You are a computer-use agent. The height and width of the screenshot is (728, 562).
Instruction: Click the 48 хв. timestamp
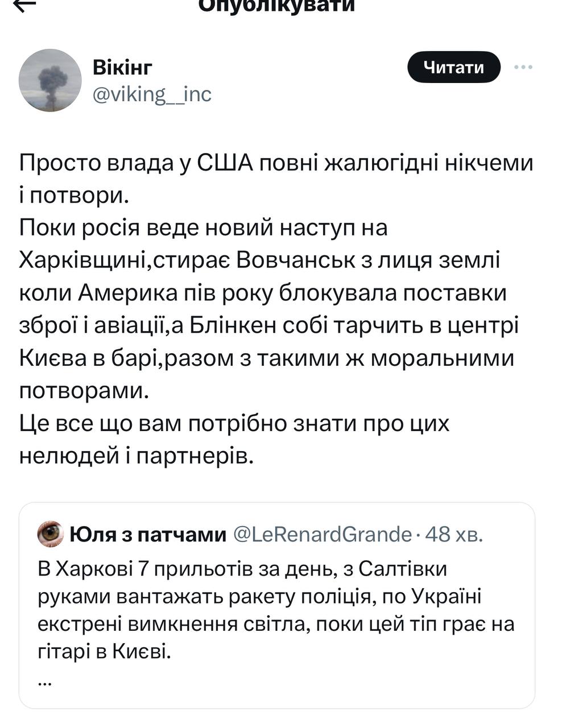pyautogui.click(x=454, y=534)
